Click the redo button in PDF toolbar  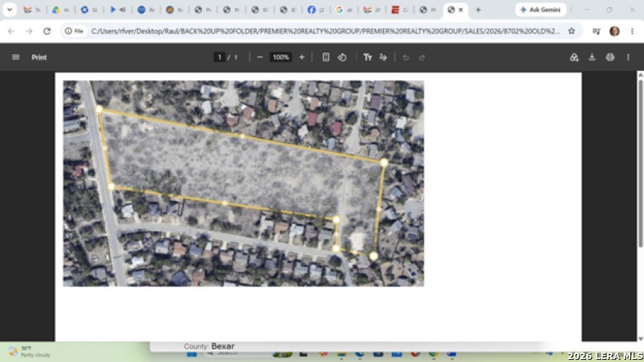[x=422, y=57]
